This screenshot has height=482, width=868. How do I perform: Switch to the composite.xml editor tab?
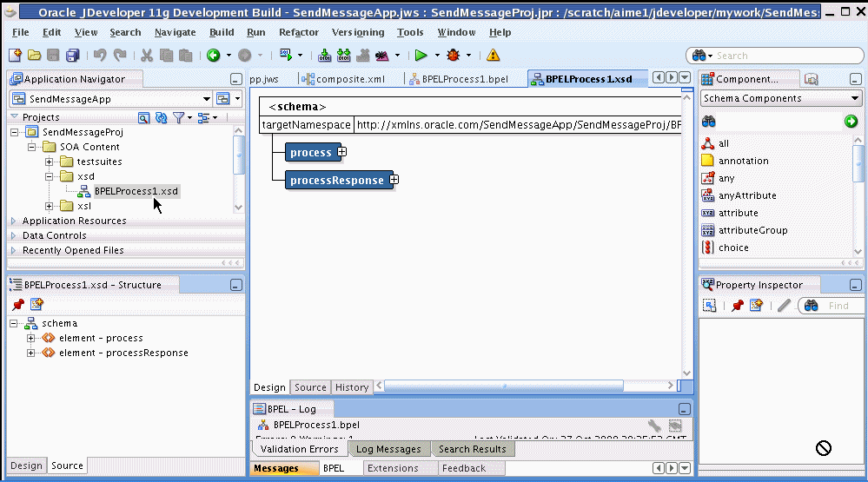tap(344, 79)
